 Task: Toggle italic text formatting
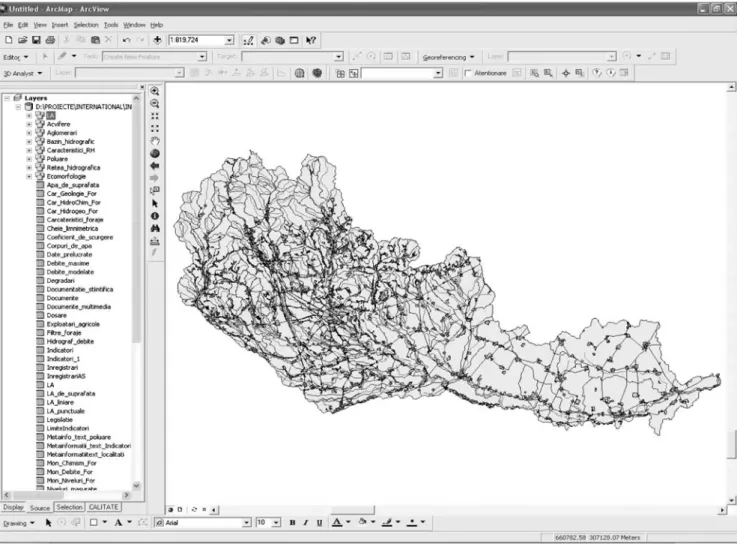tap(306, 523)
